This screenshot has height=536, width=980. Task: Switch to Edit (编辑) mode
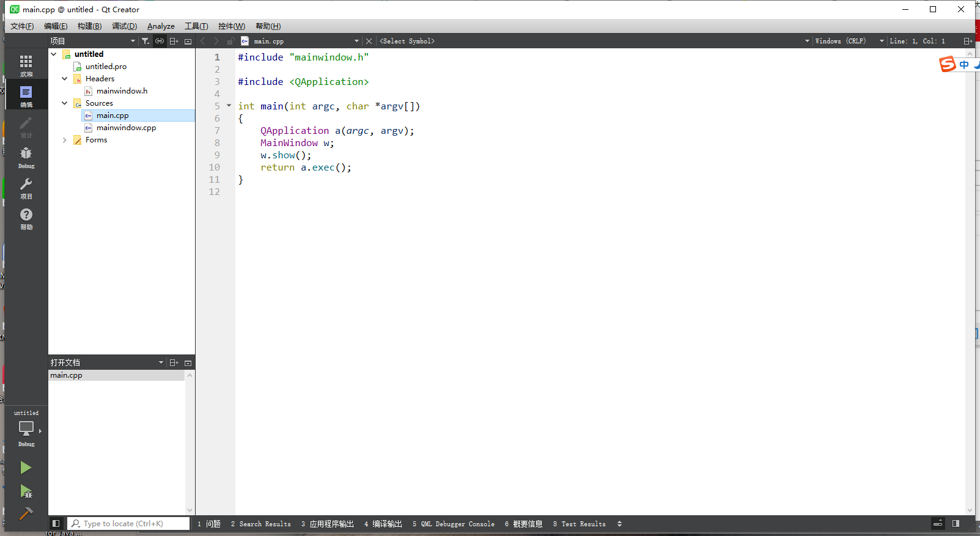click(x=26, y=96)
